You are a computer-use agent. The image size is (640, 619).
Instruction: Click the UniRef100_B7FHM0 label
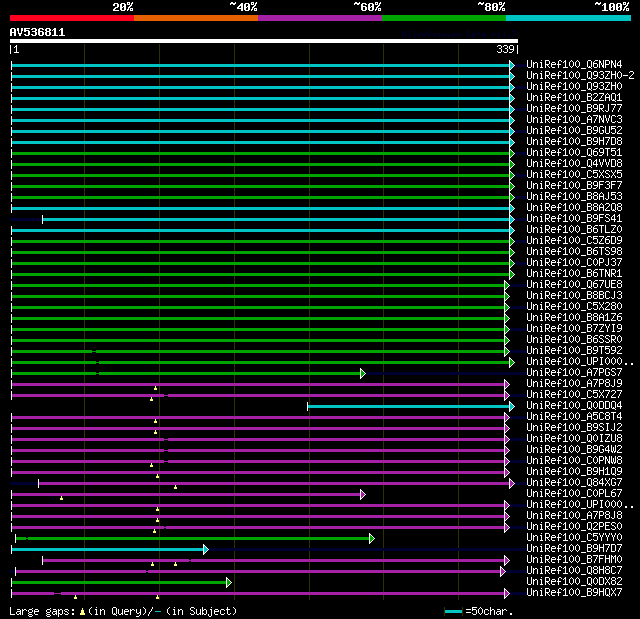574,560
